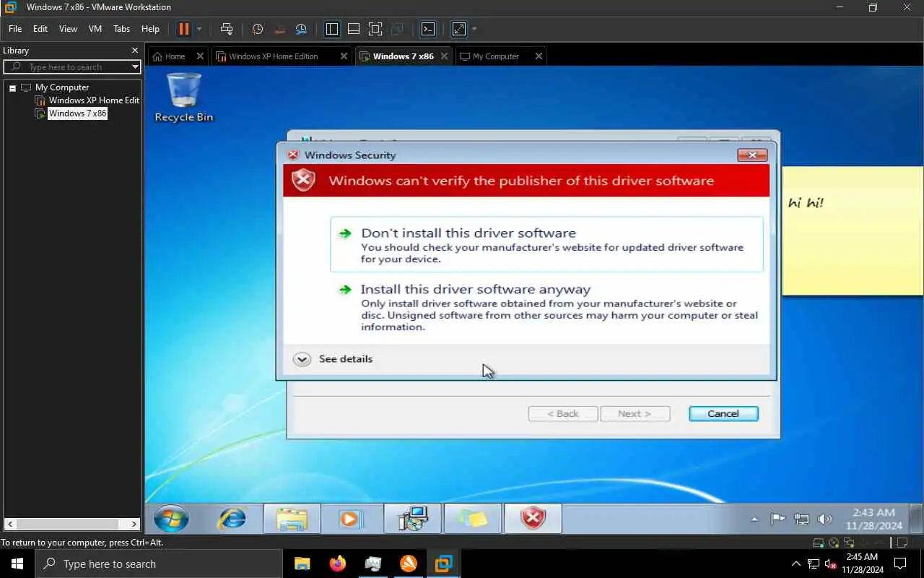Open Windows Explorer on Windows 7 taskbar

click(292, 519)
